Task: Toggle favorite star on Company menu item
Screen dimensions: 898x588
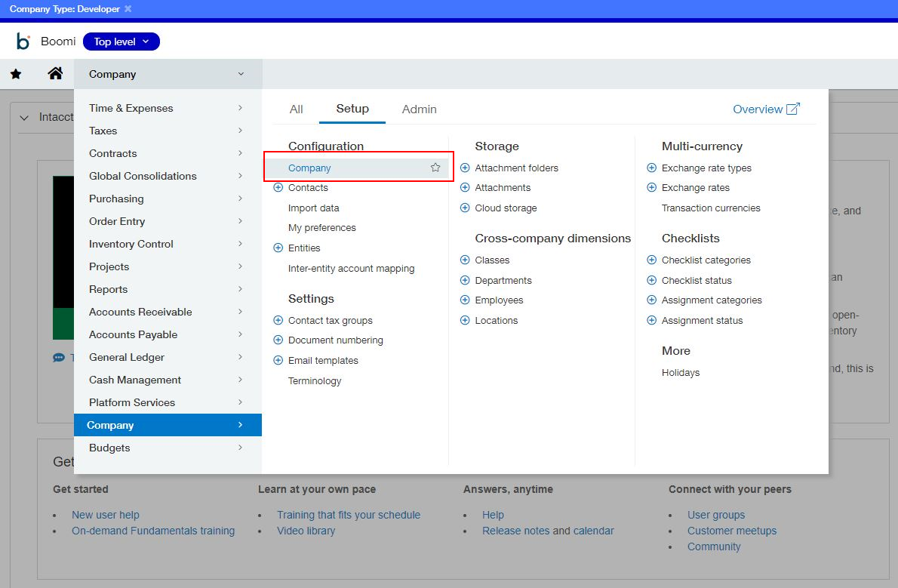Action: click(x=435, y=168)
